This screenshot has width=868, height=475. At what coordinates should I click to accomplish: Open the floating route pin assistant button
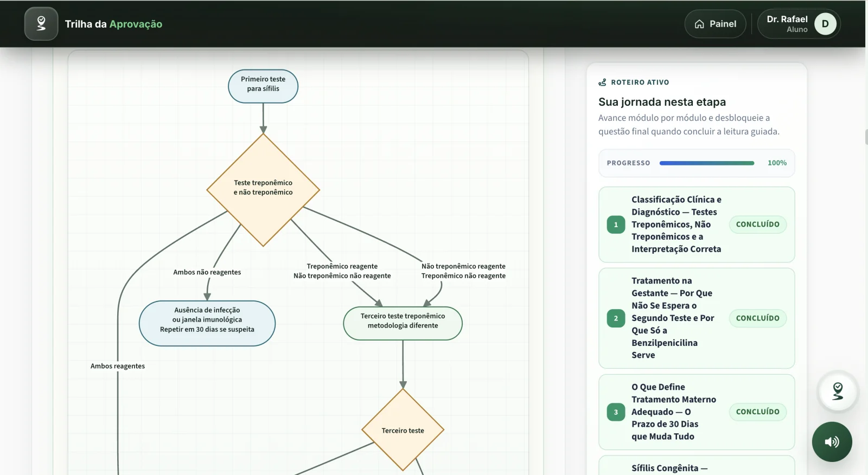coord(838,391)
